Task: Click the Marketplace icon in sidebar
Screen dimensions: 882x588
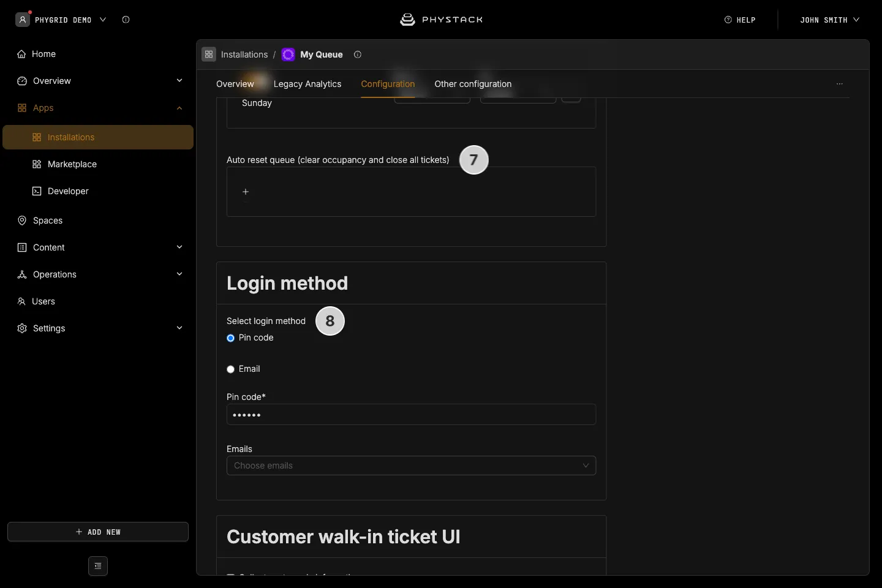Action: pos(37,164)
